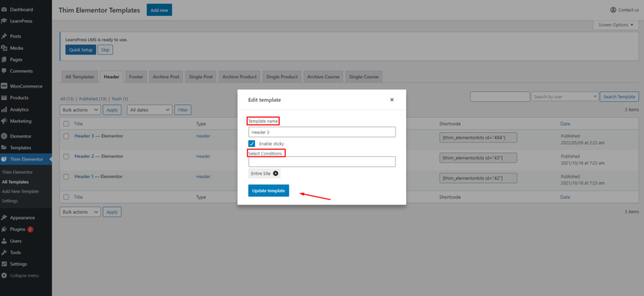Click the Tools wrench icon
Viewport: 644px width, 296px height.
pyautogui.click(x=4, y=253)
